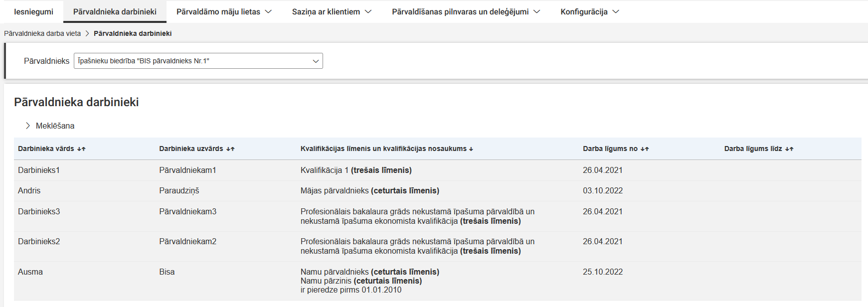868x307 pixels.
Task: Select Darbinieks3 name cell
Action: tap(39, 211)
